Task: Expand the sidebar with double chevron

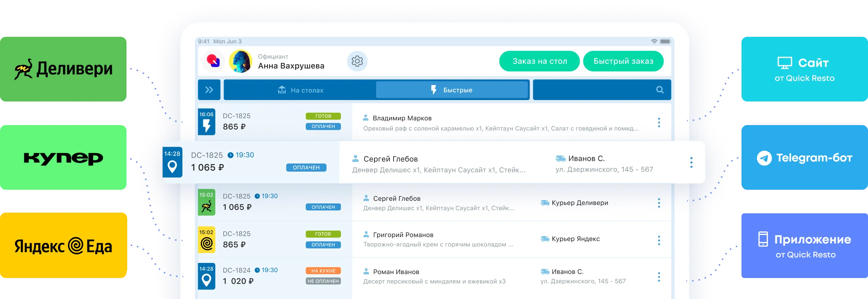Action: point(209,90)
